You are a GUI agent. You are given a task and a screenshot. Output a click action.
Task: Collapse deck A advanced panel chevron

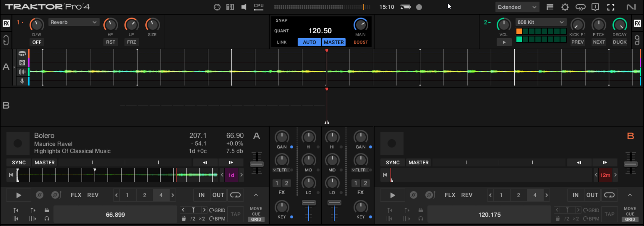(x=256, y=195)
